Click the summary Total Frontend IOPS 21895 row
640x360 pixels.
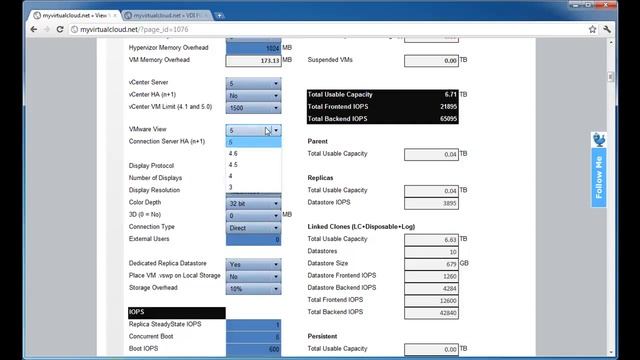pyautogui.click(x=382, y=107)
